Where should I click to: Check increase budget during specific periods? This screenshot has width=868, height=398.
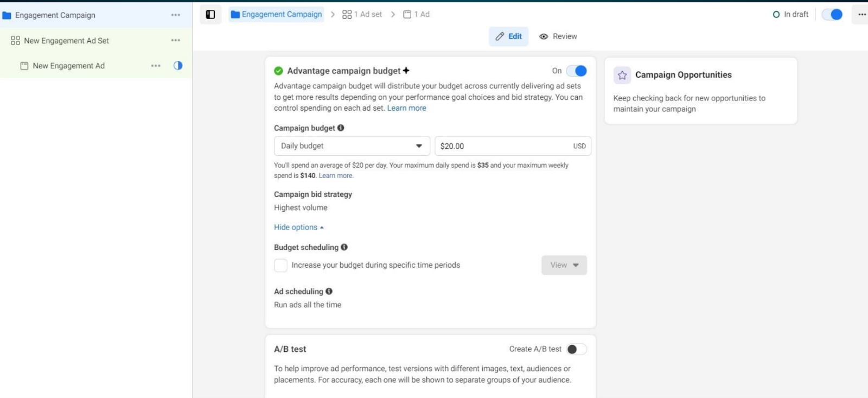click(280, 266)
